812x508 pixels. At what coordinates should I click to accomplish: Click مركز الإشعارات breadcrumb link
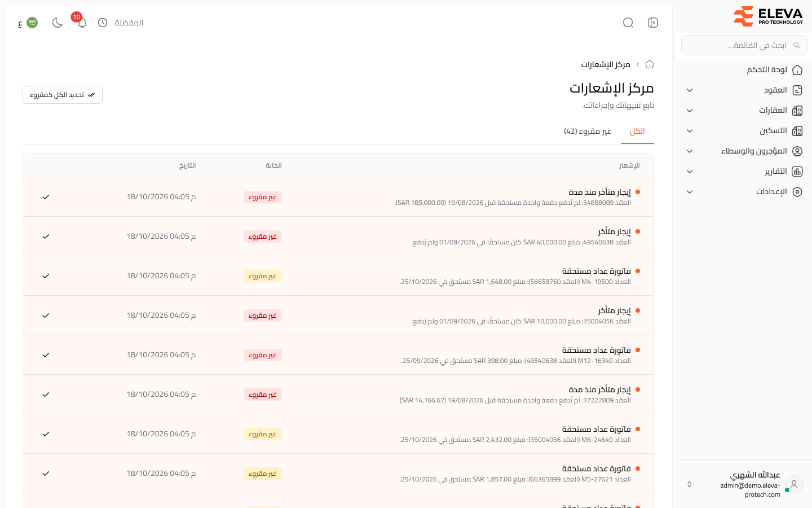click(x=606, y=64)
